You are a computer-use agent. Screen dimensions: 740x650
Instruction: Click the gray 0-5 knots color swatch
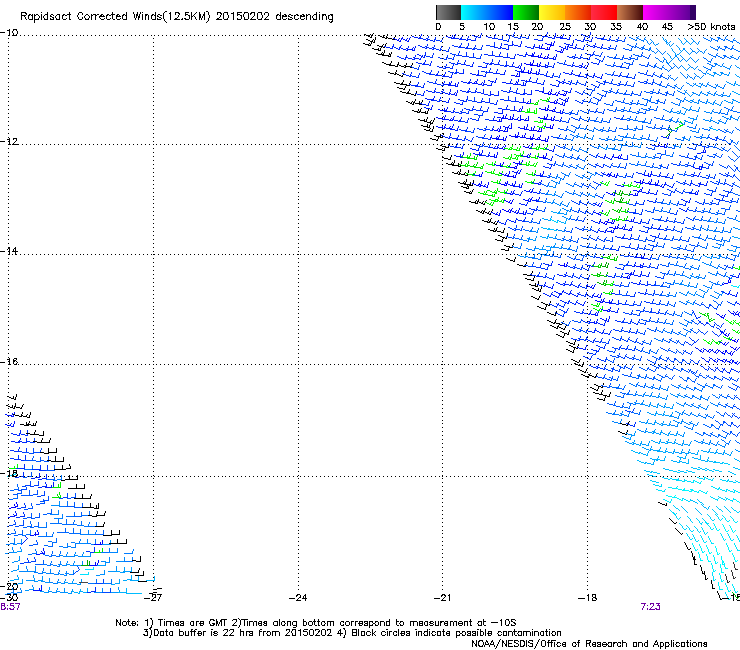(x=448, y=12)
